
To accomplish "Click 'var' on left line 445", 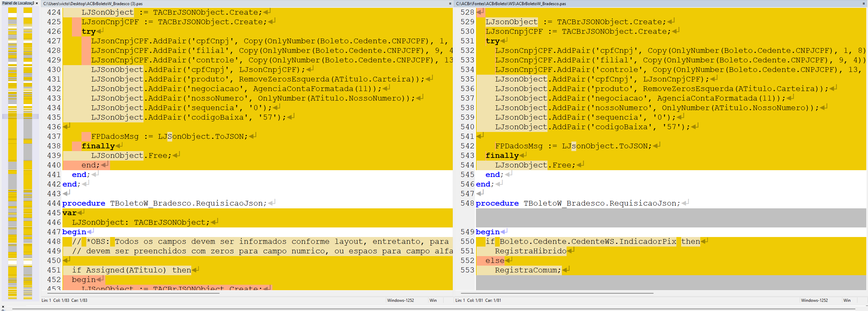I will click(70, 213).
